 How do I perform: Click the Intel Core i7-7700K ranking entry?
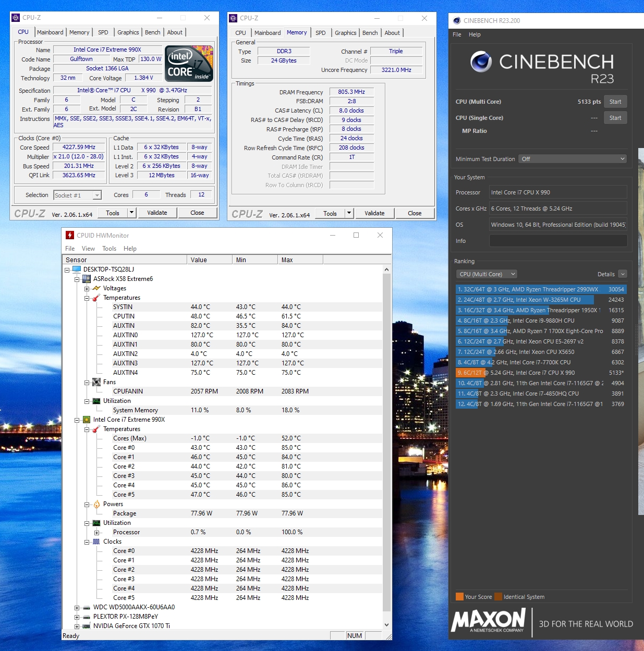pos(541,362)
